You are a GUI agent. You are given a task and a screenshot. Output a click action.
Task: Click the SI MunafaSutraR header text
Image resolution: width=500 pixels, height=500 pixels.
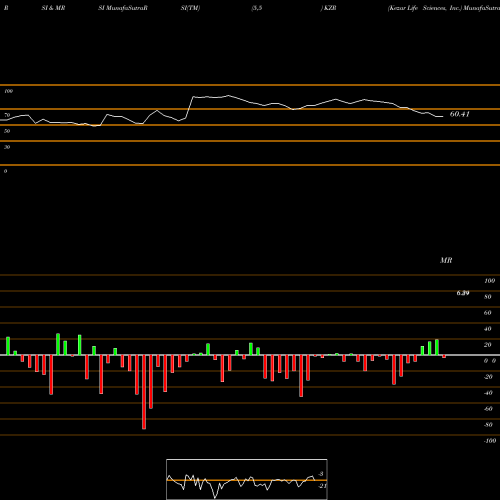click(123, 8)
